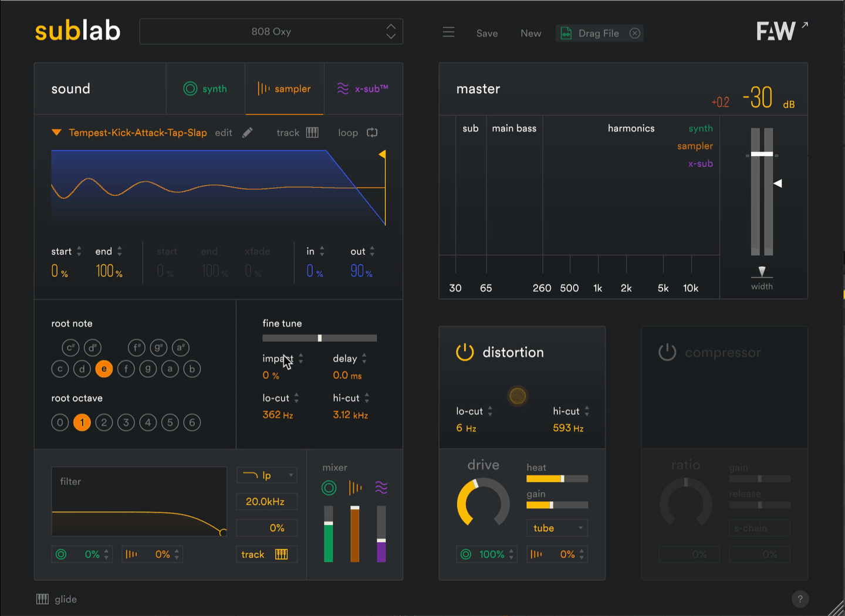Click the Drag File waveform icon
Viewport: 845px width, 616px height.
click(566, 33)
